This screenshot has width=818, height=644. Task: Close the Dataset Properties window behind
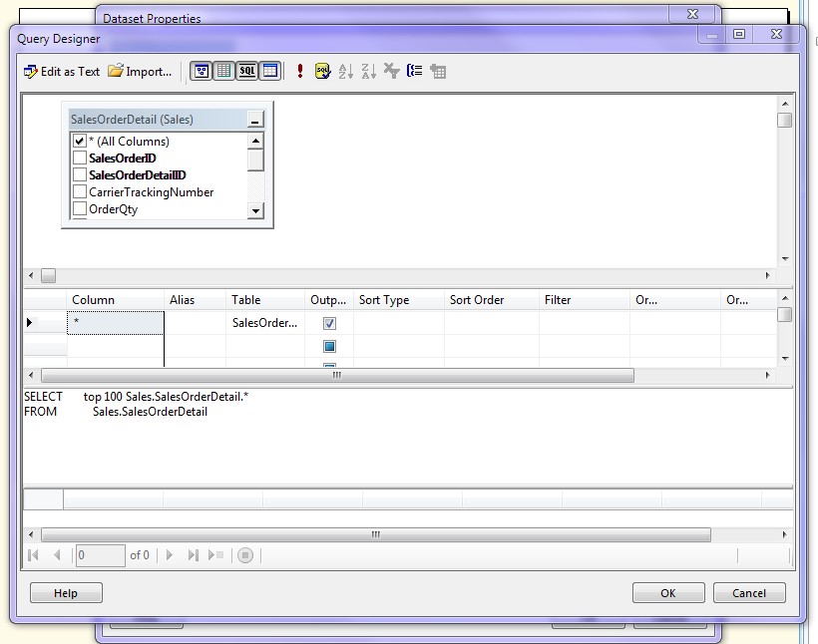click(x=692, y=14)
